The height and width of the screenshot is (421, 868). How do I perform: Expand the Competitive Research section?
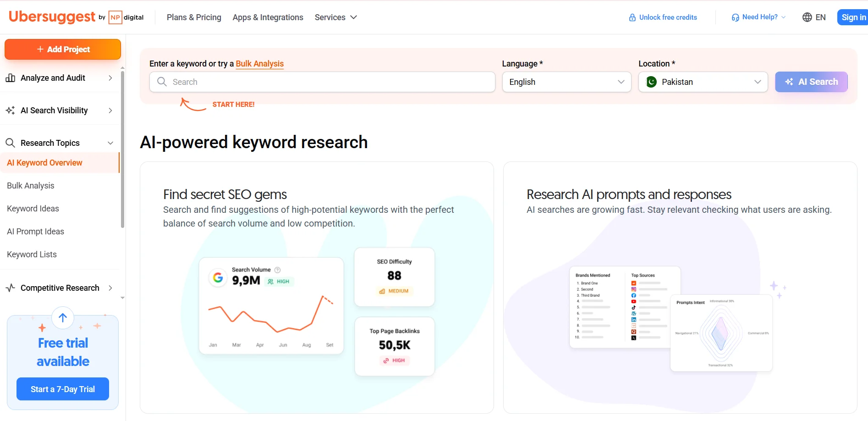tap(110, 288)
